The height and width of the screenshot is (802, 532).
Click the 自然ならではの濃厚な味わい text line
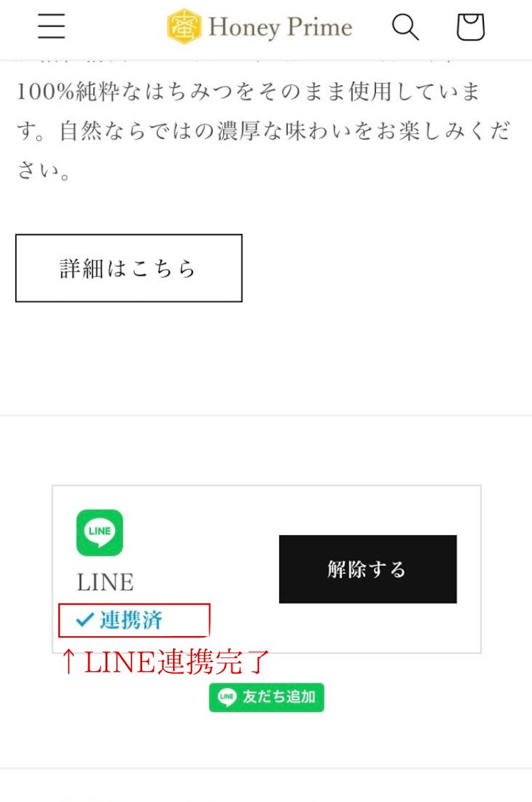click(263, 131)
